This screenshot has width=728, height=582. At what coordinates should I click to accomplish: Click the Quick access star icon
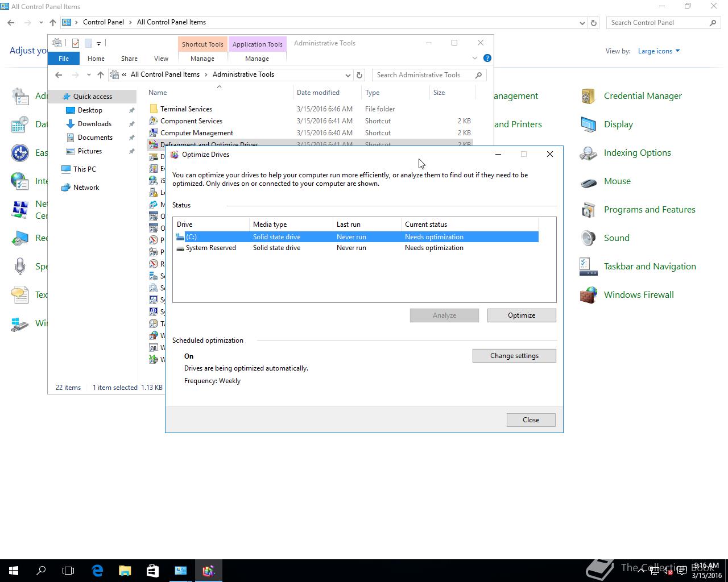(66, 97)
